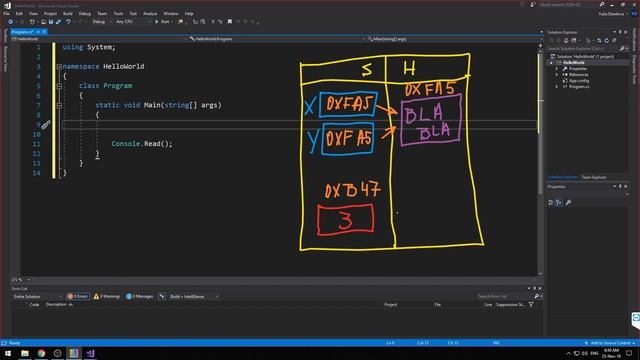Open the Build menu
Viewport: 640px width, 360px height.
tap(68, 13)
